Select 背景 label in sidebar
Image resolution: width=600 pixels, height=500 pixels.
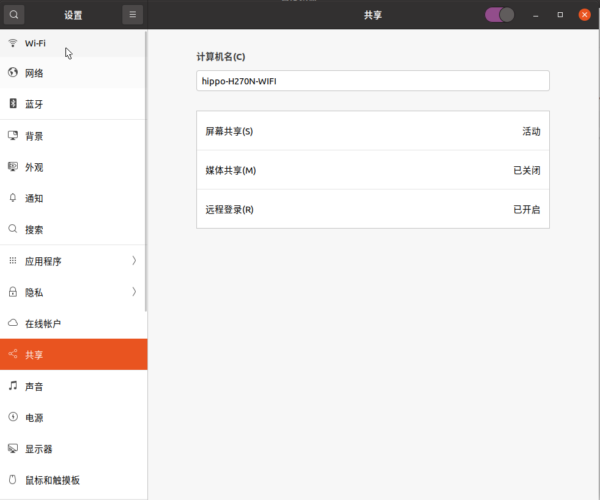tap(34, 136)
